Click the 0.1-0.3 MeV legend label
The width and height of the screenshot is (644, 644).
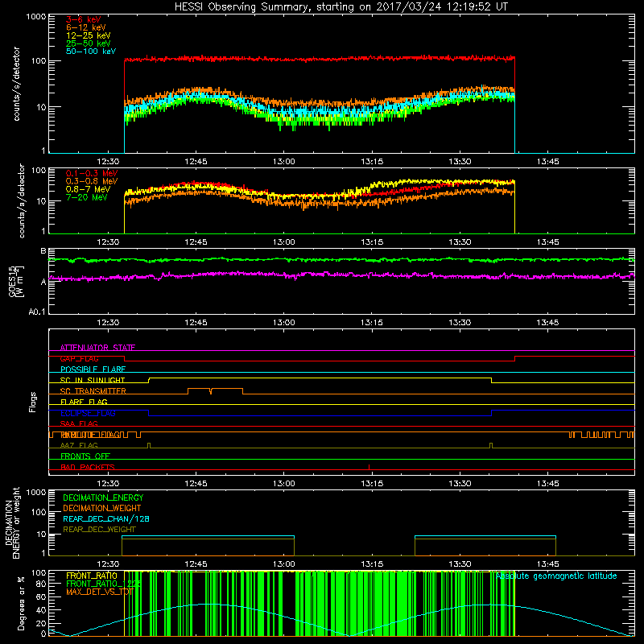pos(92,173)
